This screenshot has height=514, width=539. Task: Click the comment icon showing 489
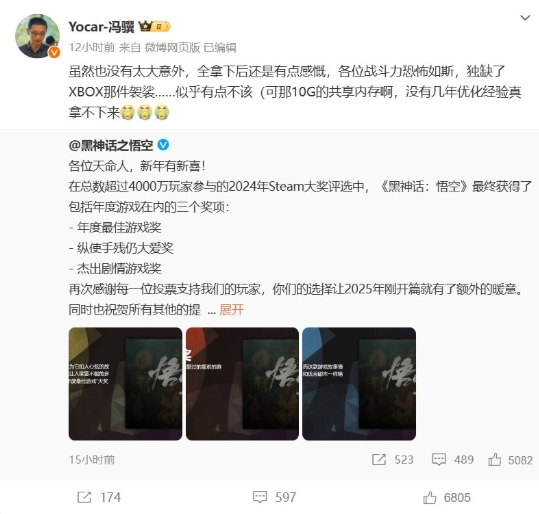click(x=439, y=459)
